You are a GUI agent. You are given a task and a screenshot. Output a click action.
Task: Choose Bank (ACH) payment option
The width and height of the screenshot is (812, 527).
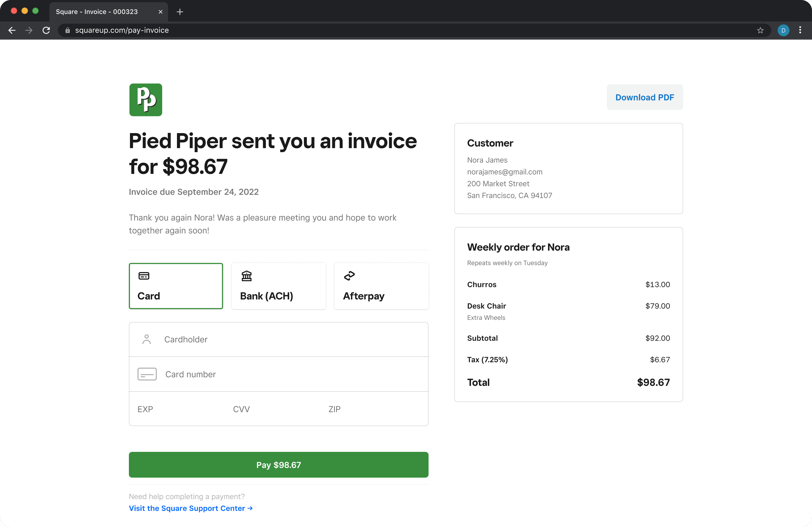coord(278,286)
